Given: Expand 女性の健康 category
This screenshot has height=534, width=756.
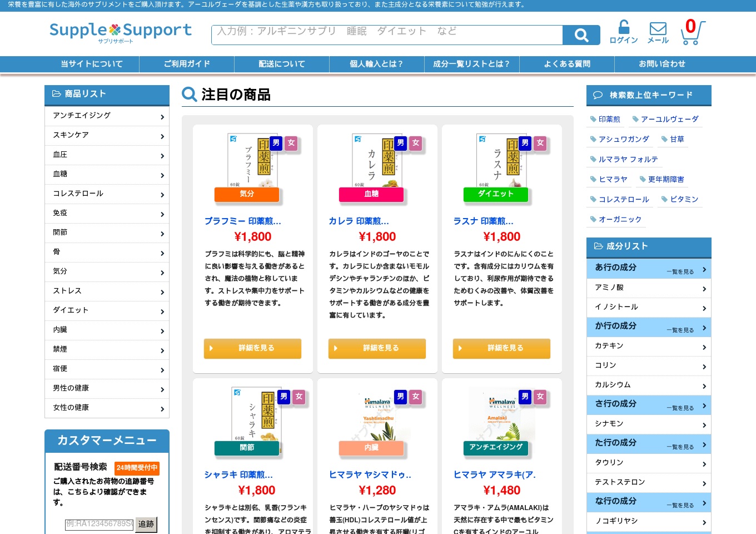Looking at the screenshot, I should tap(107, 408).
